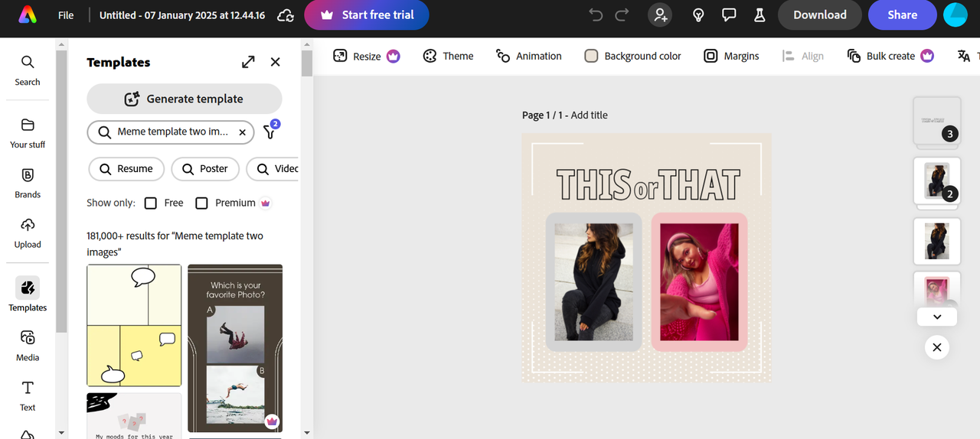Select the woman in black hoodie photo
This screenshot has height=439, width=980.
pos(593,282)
